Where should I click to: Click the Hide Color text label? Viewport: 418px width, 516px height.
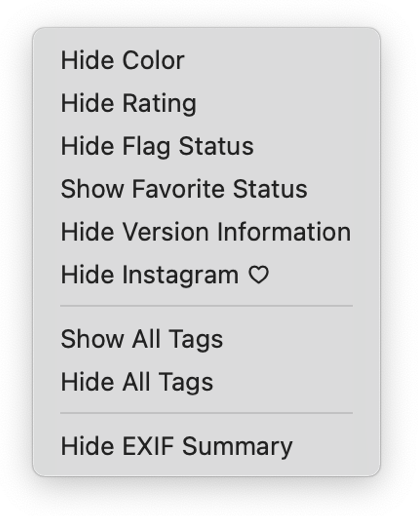(122, 60)
